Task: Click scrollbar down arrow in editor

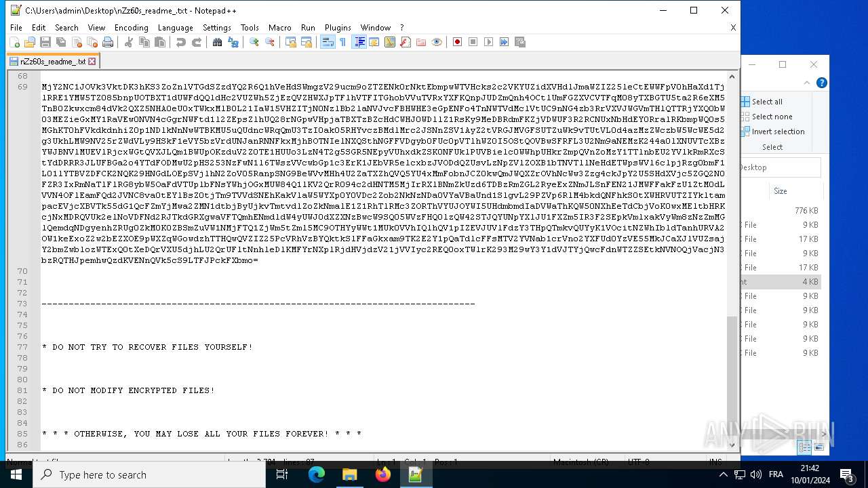Action: (732, 445)
